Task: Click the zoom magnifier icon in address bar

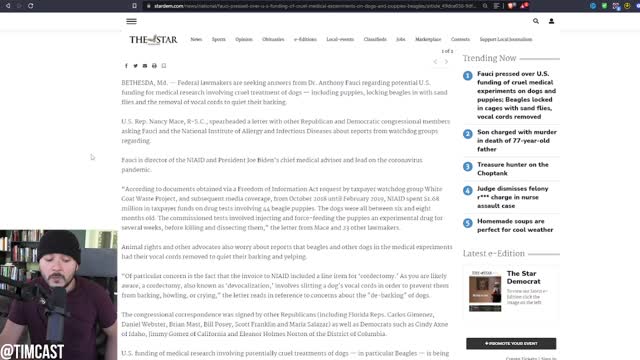Action: [x=485, y=6]
